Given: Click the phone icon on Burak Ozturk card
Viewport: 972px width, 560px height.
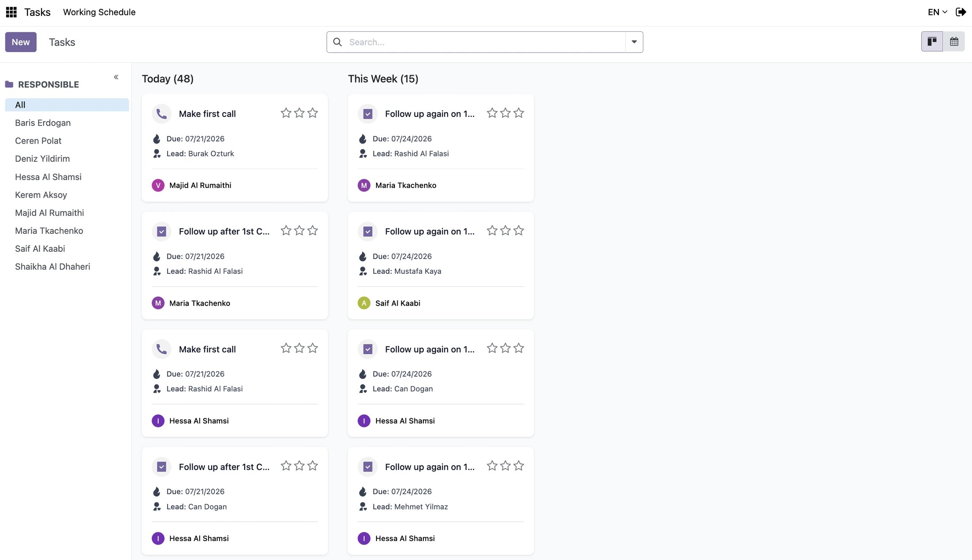Looking at the screenshot, I should 162,114.
